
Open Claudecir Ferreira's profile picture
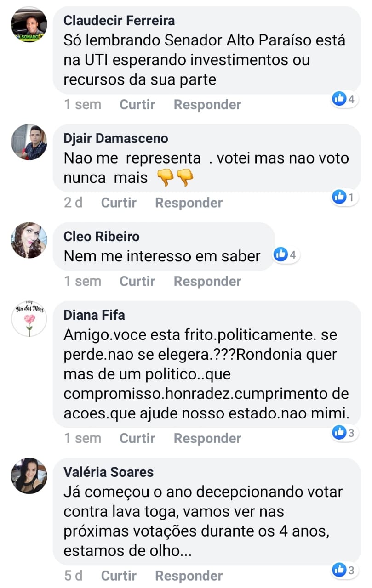click(29, 25)
